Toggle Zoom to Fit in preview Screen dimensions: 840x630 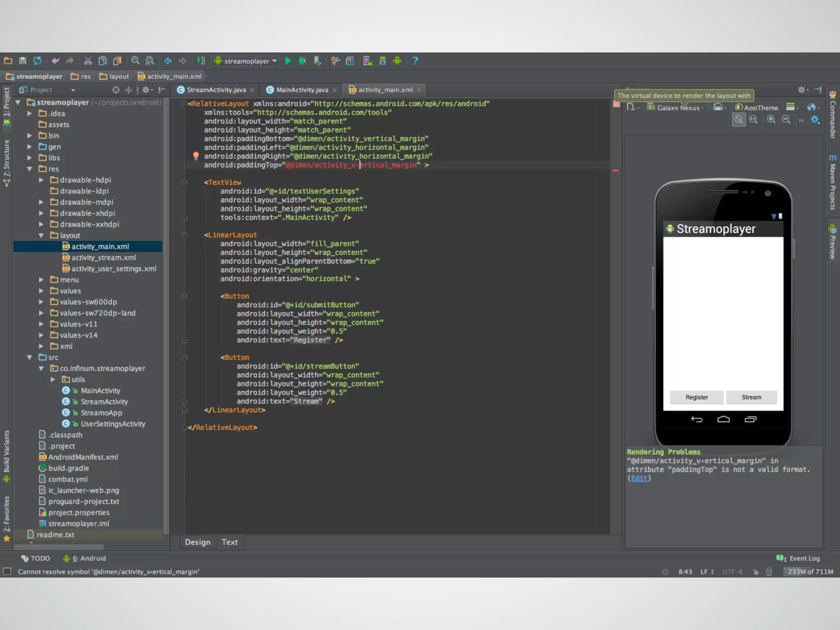coord(739,119)
